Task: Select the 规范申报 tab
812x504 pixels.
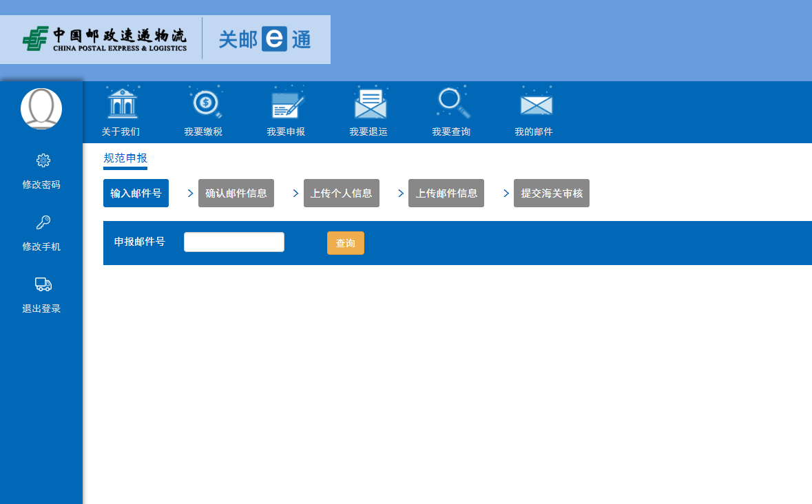Action: (x=125, y=158)
